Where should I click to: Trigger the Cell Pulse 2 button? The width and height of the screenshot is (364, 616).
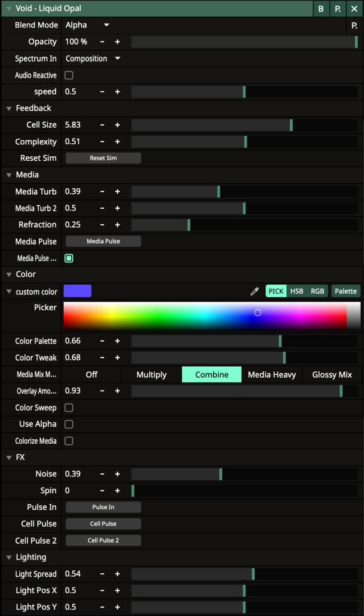[x=103, y=541]
